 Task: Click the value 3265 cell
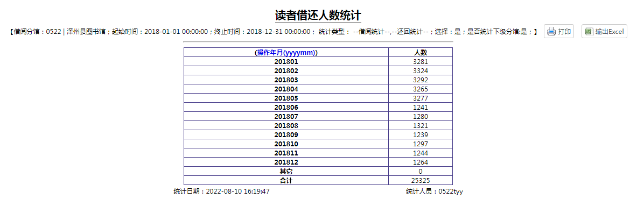(421, 89)
